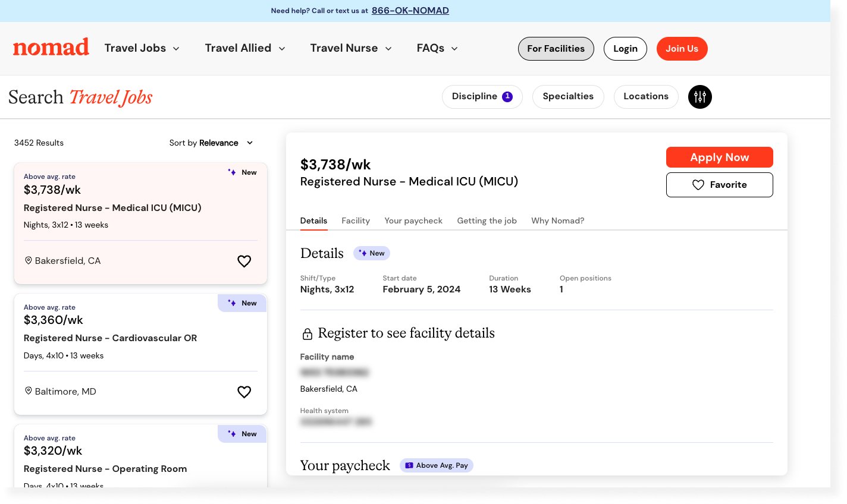This screenshot has width=847, height=504.
Task: Switch to the Getting the job tab
Action: [487, 220]
